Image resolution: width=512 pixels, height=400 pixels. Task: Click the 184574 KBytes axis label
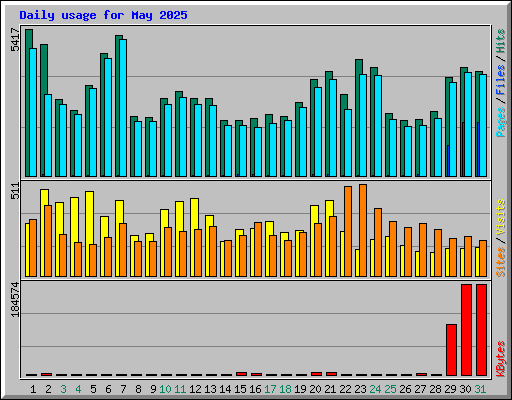[15, 299]
